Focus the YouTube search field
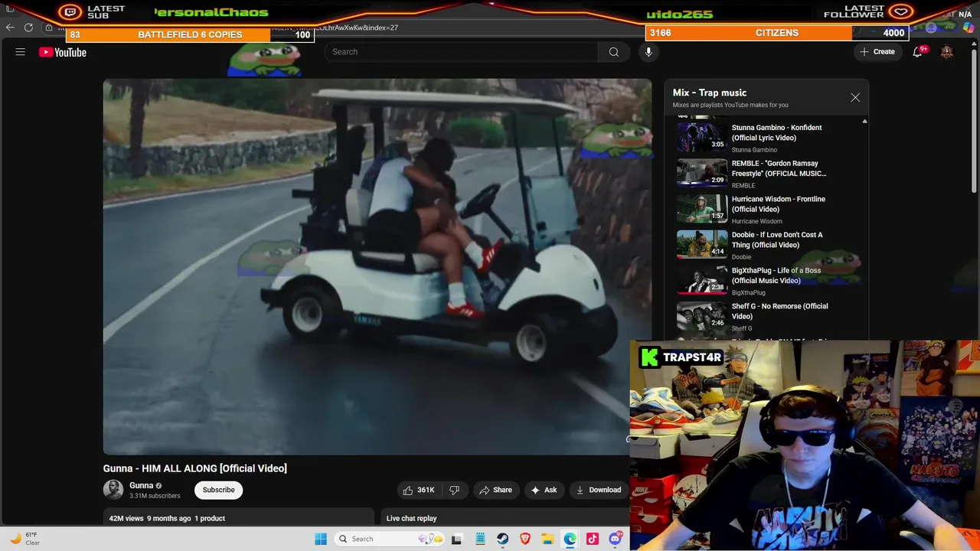The image size is (980, 551). [x=461, y=52]
